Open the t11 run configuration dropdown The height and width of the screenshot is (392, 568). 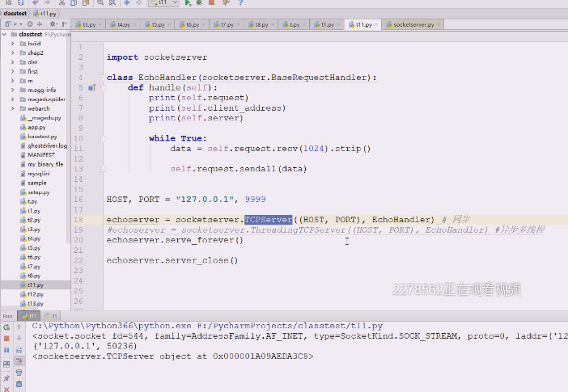(x=163, y=2)
